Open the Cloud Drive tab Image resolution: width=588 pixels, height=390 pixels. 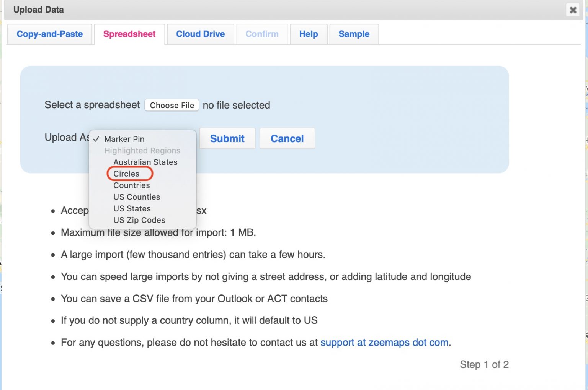click(x=200, y=34)
